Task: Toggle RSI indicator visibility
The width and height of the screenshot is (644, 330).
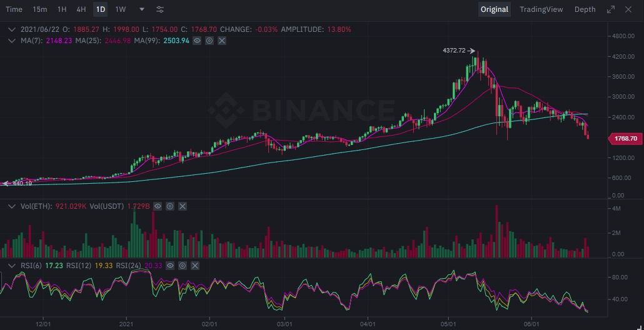Action: [x=170, y=266]
